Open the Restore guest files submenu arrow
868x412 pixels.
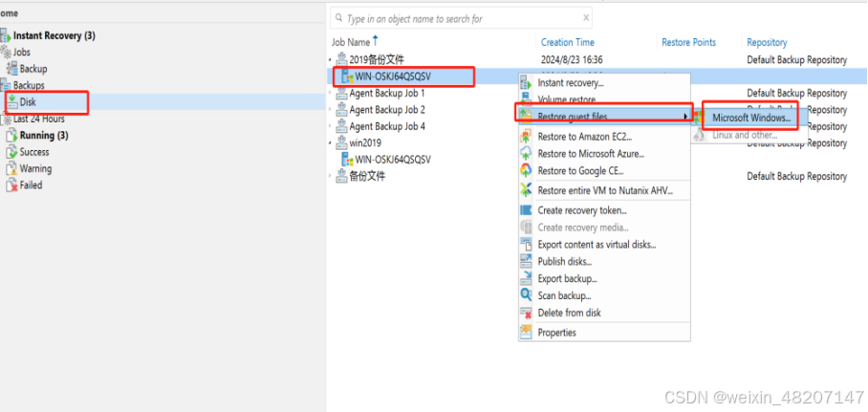[685, 117]
